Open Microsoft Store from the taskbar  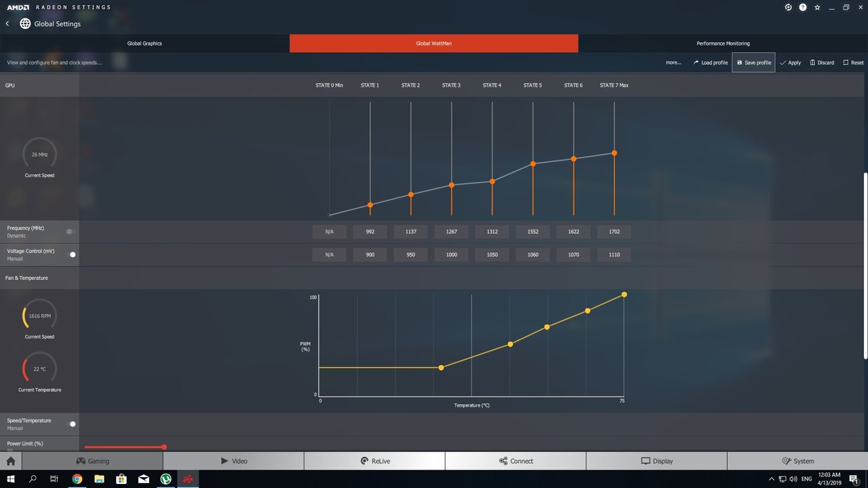point(121,479)
